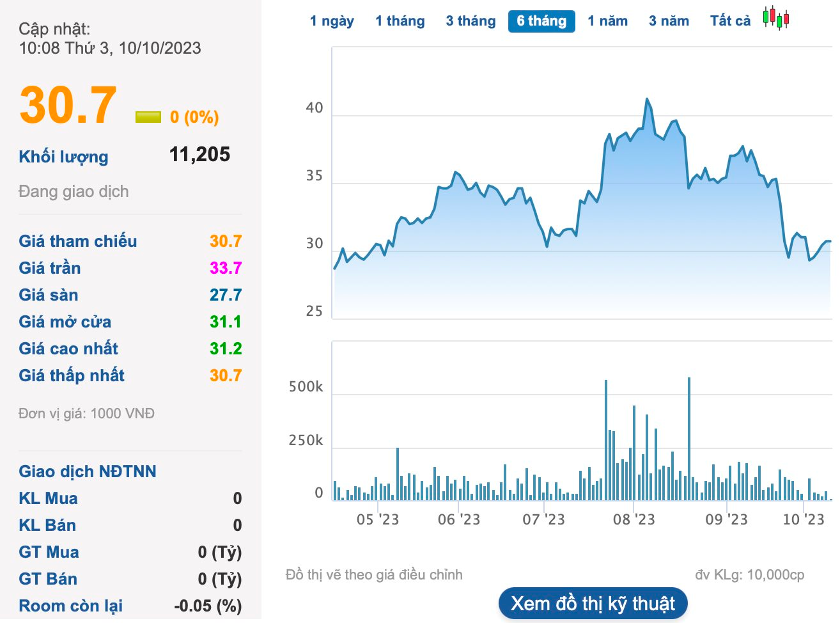Click the update time '10:08 Thứ 3, 10/10/2023'
The width and height of the screenshot is (840, 623).
point(110,48)
